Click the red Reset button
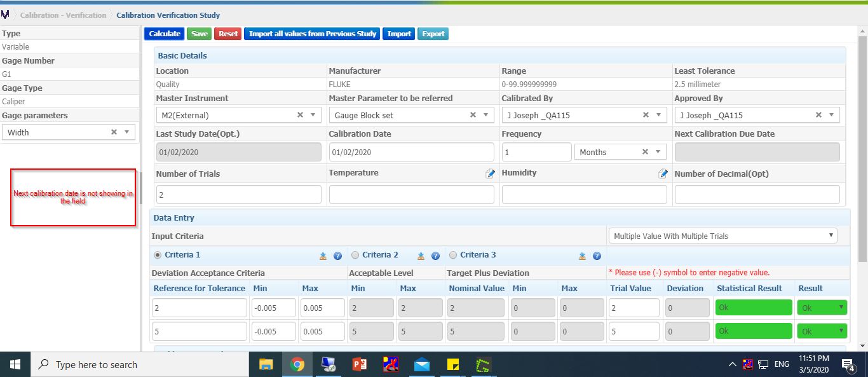 point(228,34)
